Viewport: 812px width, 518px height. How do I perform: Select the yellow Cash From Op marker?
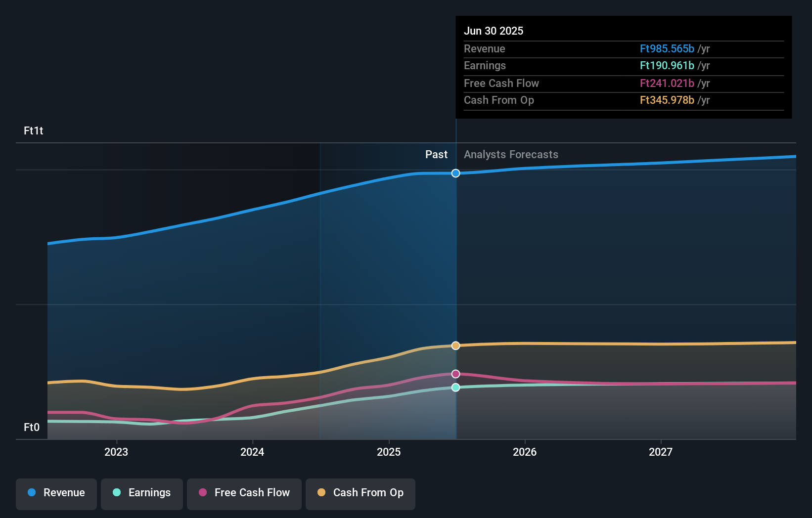point(455,346)
